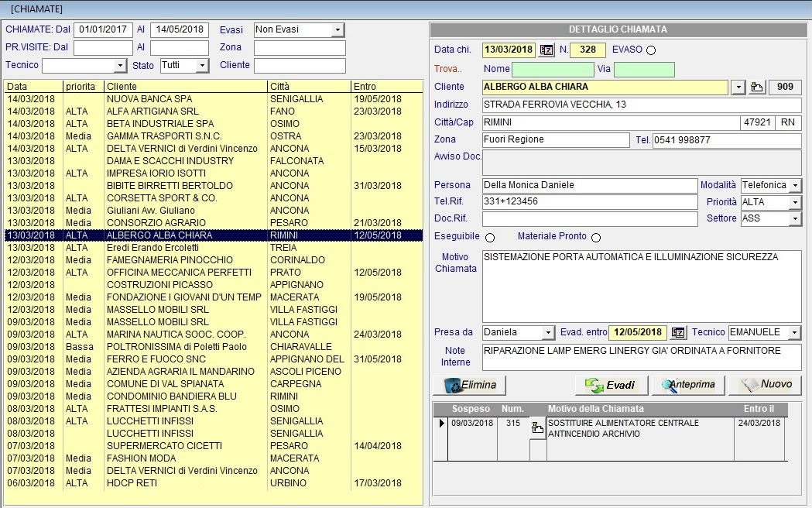Click the Indirizzo field STRADA FERROVIA VECCHIA, 13
The image size is (812, 508).
tap(642, 105)
